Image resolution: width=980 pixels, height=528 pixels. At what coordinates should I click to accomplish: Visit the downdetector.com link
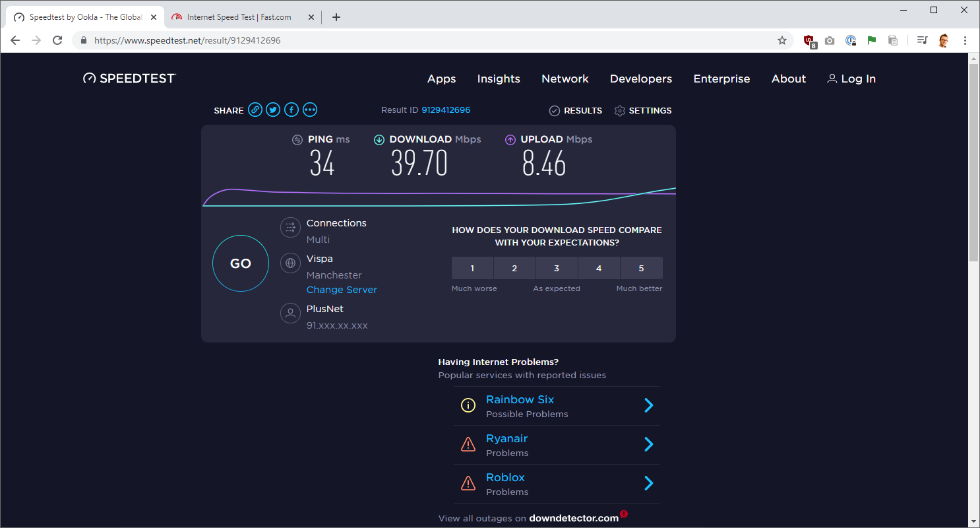tap(574, 518)
